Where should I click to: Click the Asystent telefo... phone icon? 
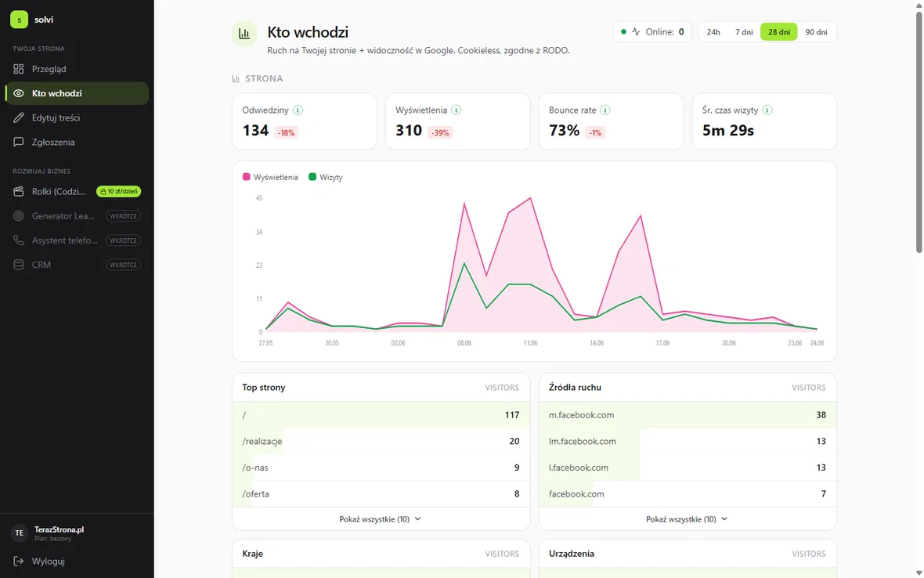click(18, 240)
